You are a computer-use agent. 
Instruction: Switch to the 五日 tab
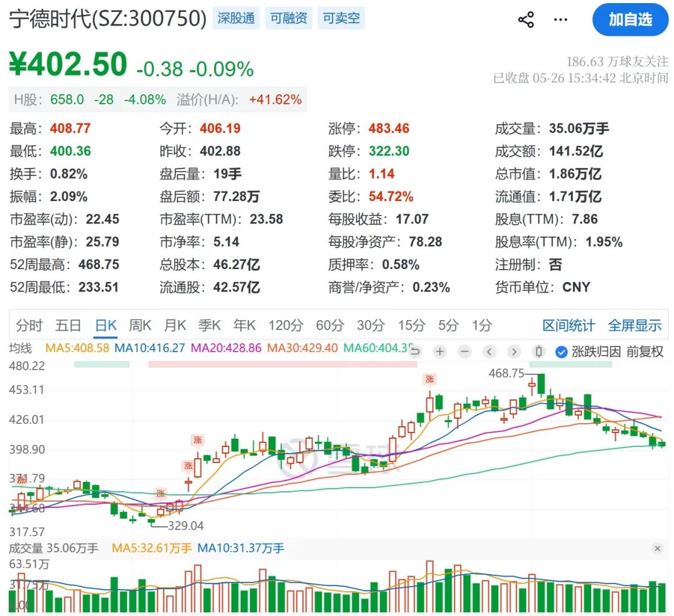tap(69, 325)
